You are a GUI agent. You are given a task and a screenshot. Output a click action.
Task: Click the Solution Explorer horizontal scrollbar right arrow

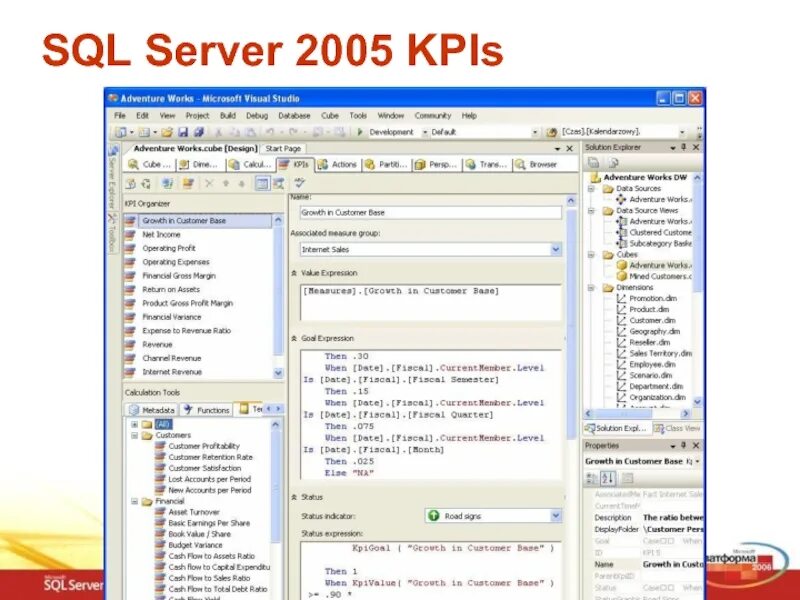[x=685, y=414]
